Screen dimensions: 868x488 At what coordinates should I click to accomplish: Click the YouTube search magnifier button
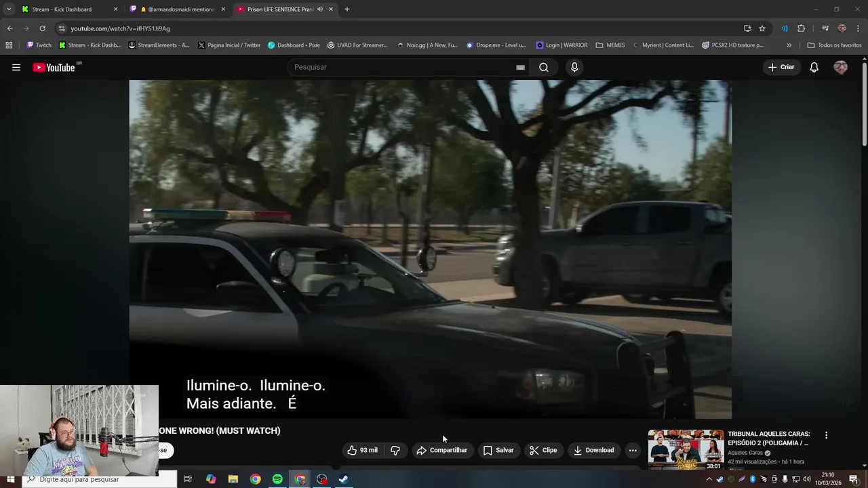[x=544, y=67]
